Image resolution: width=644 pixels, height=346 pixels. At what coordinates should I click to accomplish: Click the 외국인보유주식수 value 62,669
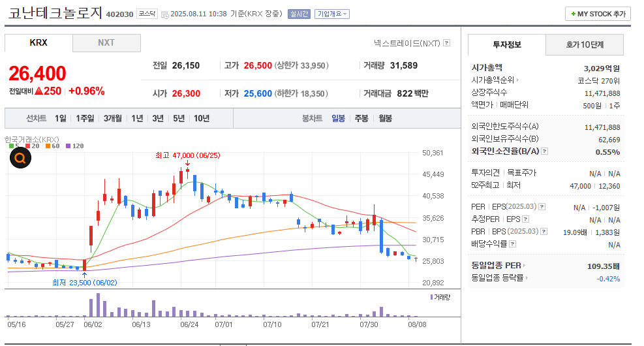click(x=609, y=140)
